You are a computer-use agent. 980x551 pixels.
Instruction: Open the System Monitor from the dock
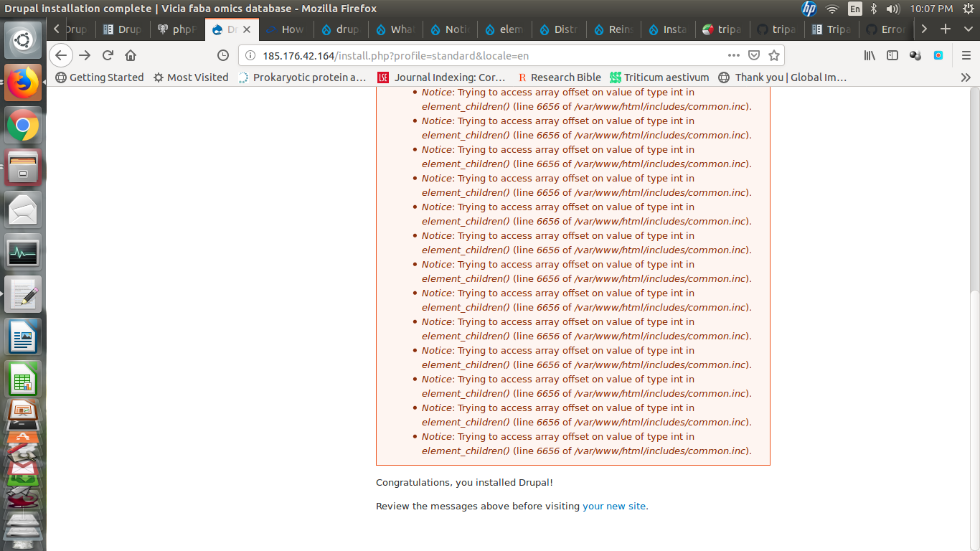[x=23, y=253]
